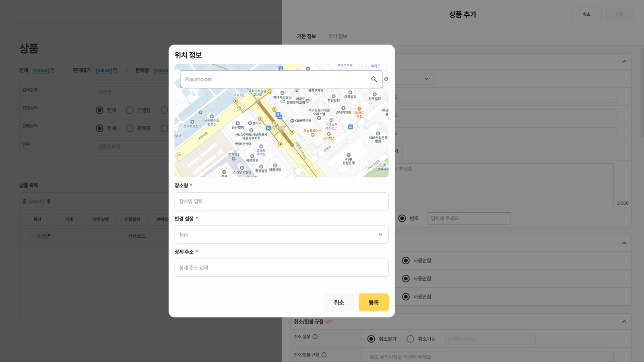
Task: Open the 선택해 주세요 dropdown near 취소가능
Action: [x=490, y=339]
